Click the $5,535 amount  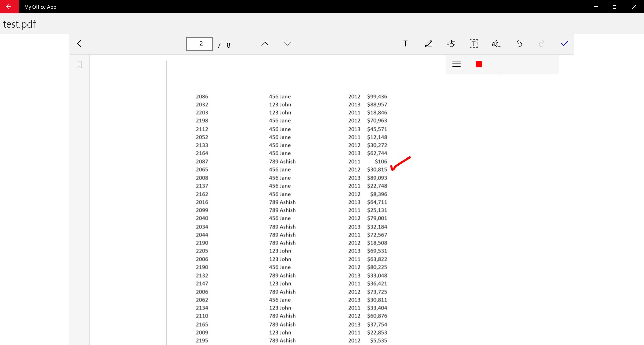point(379,341)
